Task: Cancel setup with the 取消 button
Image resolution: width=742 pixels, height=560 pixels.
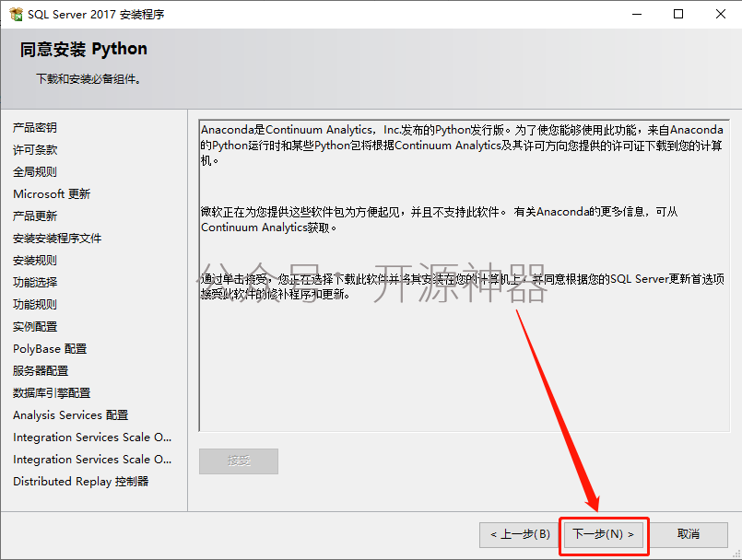Action: 688,534
